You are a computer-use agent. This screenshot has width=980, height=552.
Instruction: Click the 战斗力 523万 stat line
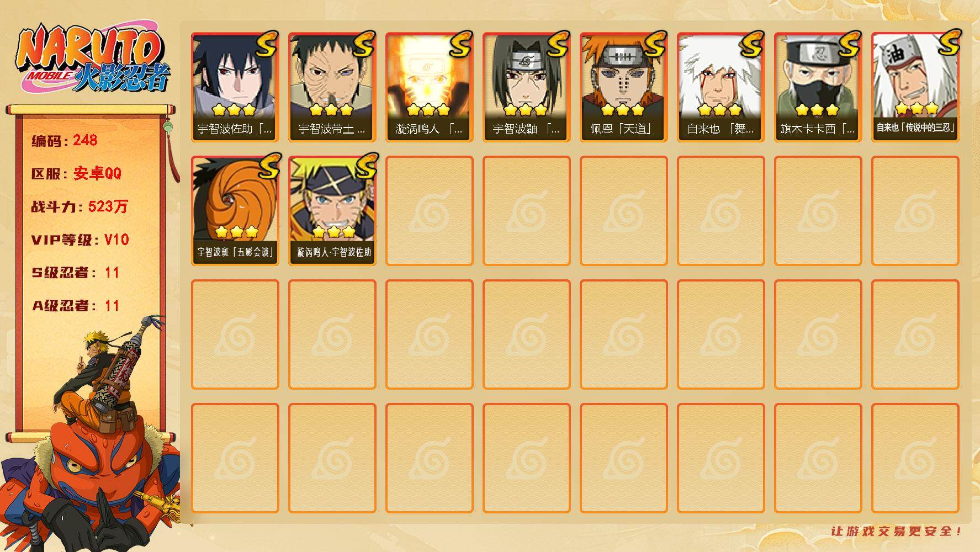(x=80, y=206)
